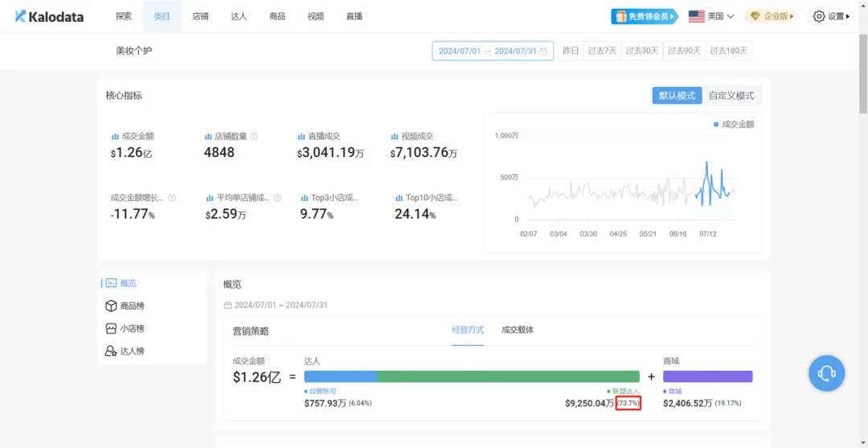
Task: Click the 达人榜 person icon in sidebar
Action: click(111, 351)
